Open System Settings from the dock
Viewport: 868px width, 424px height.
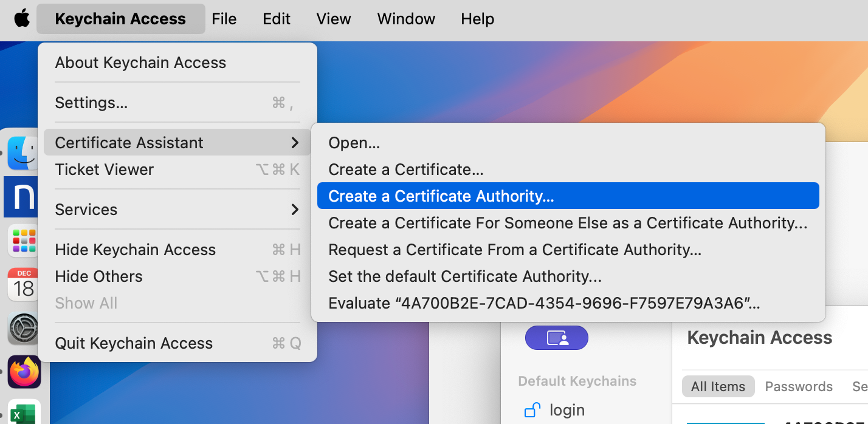tap(24, 329)
